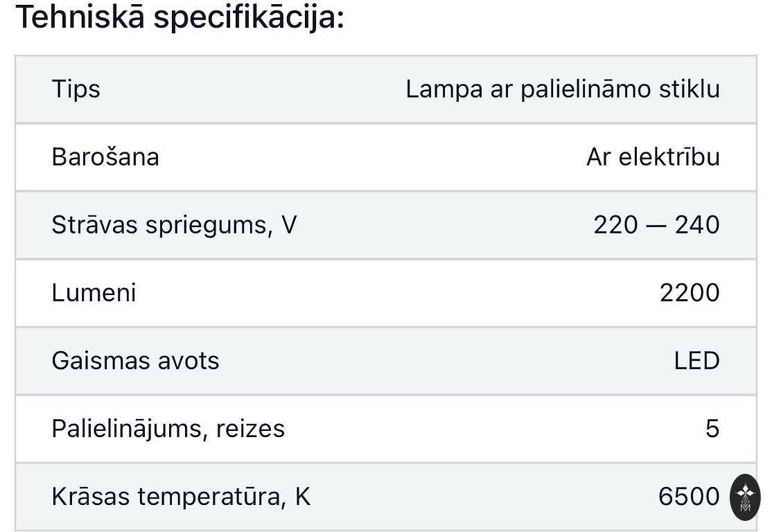Click the "Palielinājums, reizes" label
Image resolution: width=772 pixels, height=532 pixels.
click(x=168, y=429)
